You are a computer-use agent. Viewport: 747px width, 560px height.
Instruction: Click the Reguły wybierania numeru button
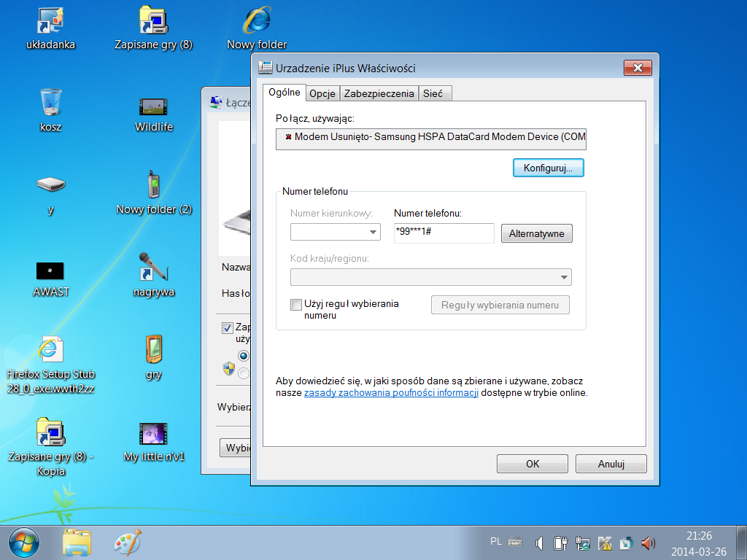pos(500,305)
